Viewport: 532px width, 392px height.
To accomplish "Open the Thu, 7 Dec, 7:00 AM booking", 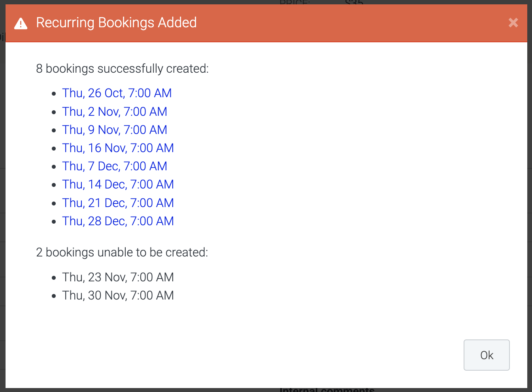I will (x=115, y=166).
